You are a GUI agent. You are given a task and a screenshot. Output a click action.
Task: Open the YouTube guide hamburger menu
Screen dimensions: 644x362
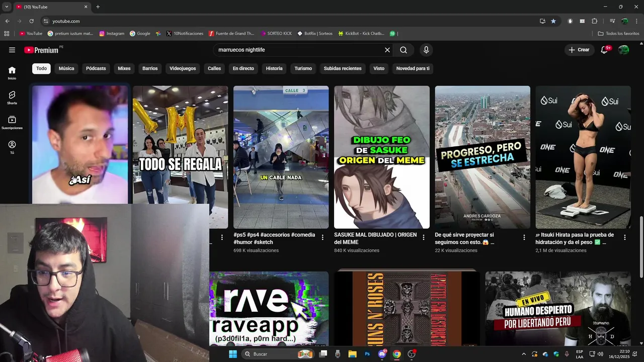[x=12, y=50]
